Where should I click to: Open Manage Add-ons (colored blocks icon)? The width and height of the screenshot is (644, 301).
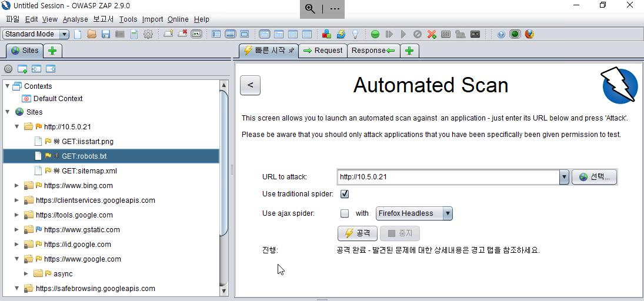(x=326, y=35)
